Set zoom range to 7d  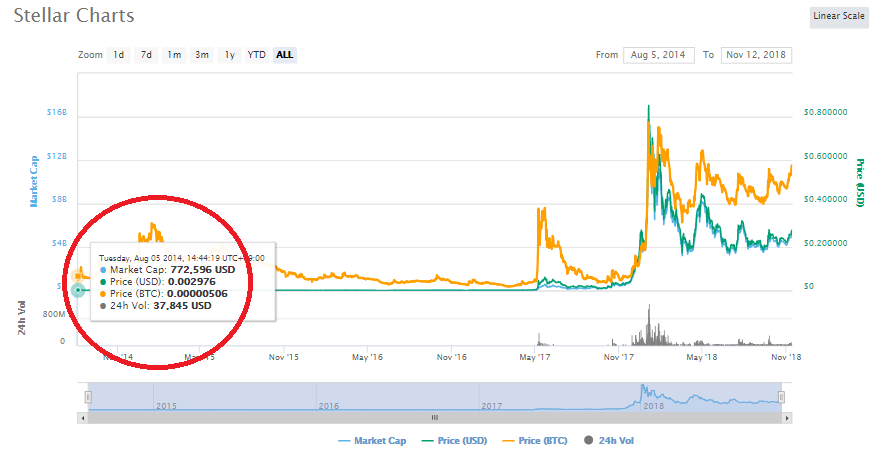point(146,55)
